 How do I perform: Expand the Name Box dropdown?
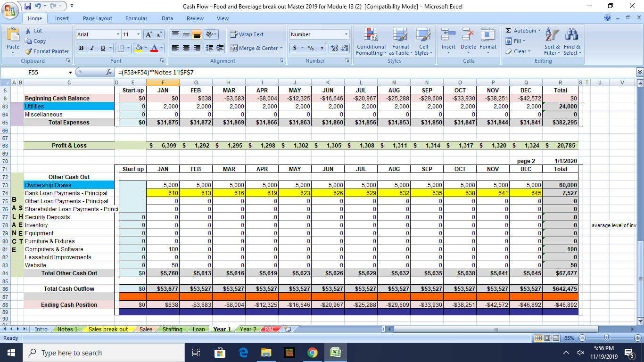coord(70,73)
